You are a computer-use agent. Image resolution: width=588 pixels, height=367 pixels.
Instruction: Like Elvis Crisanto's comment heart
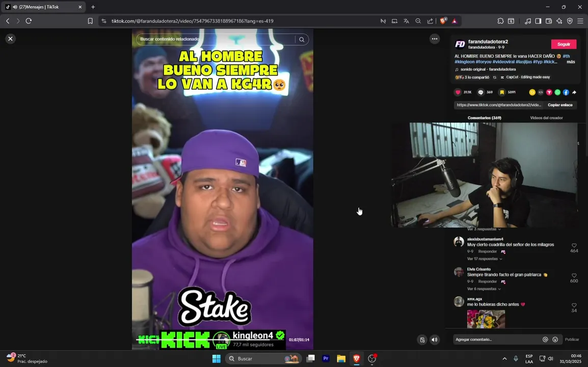pos(574,275)
